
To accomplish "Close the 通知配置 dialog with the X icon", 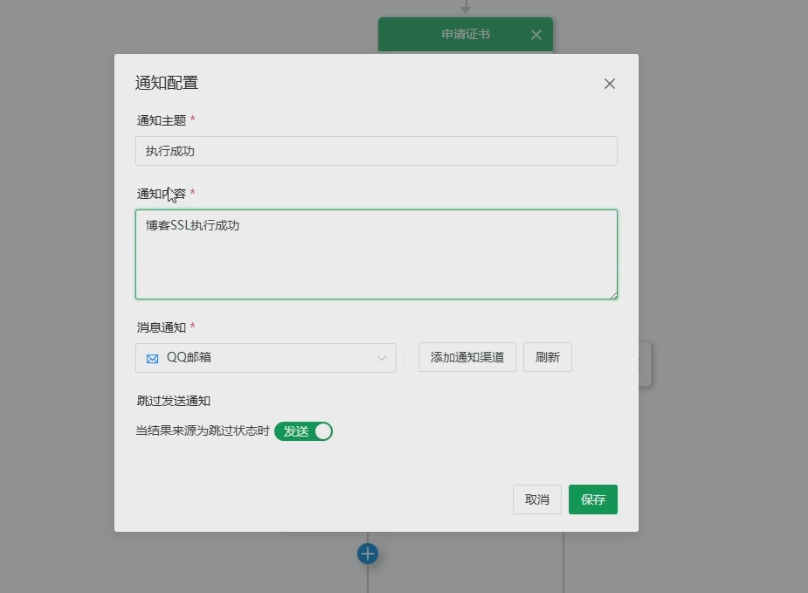I will [x=610, y=84].
